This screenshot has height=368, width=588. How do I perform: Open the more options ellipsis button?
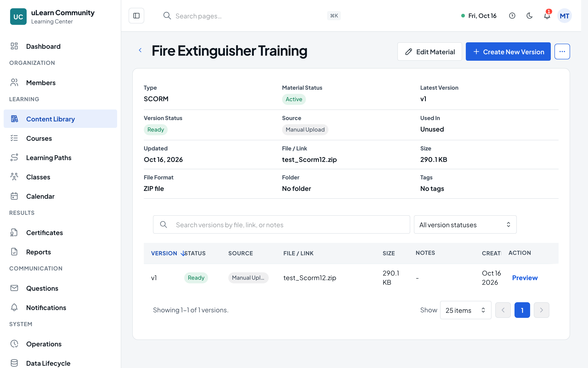(562, 52)
